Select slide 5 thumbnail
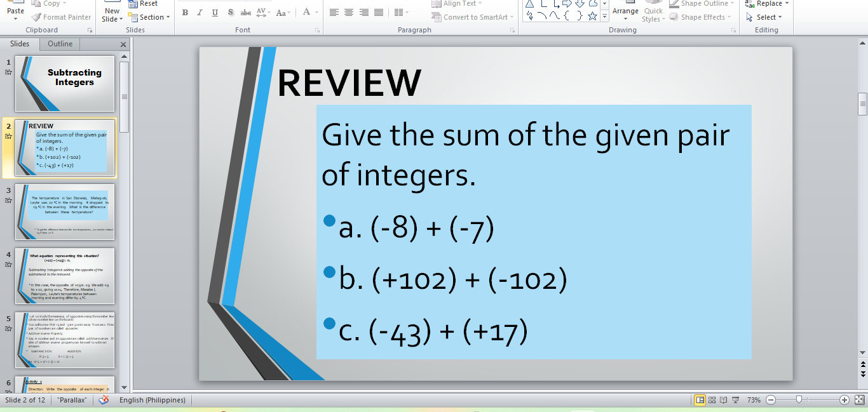Screen dimensions: 868x412 click(x=65, y=340)
